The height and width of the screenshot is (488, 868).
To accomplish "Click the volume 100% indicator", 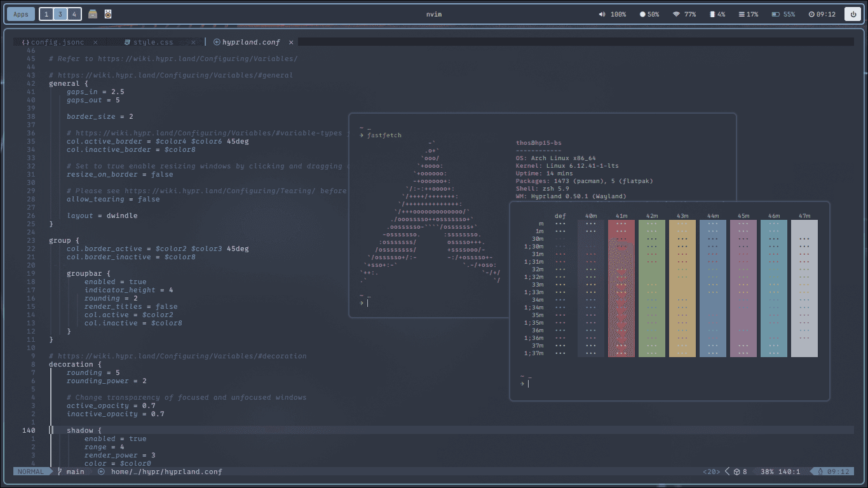I will point(612,14).
